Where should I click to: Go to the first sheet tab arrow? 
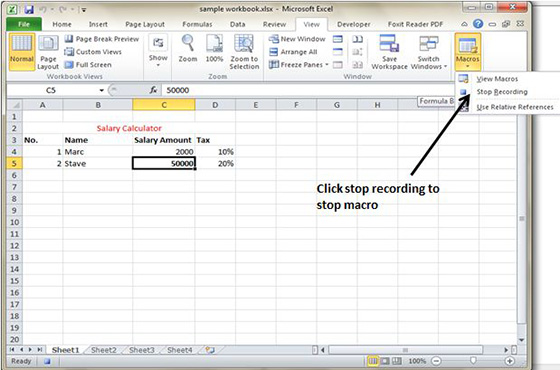click(x=12, y=350)
